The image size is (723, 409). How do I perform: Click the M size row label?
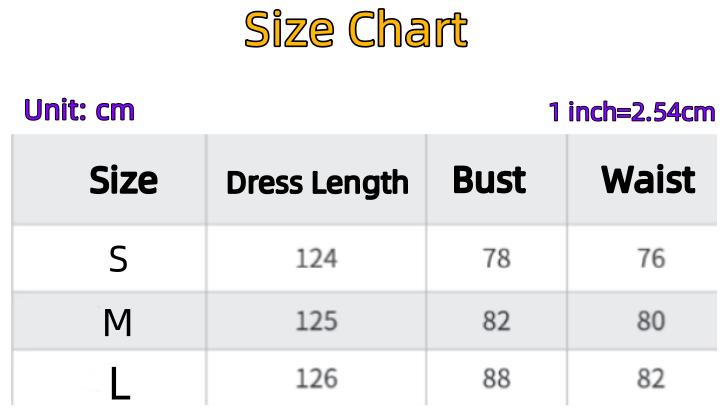118,322
